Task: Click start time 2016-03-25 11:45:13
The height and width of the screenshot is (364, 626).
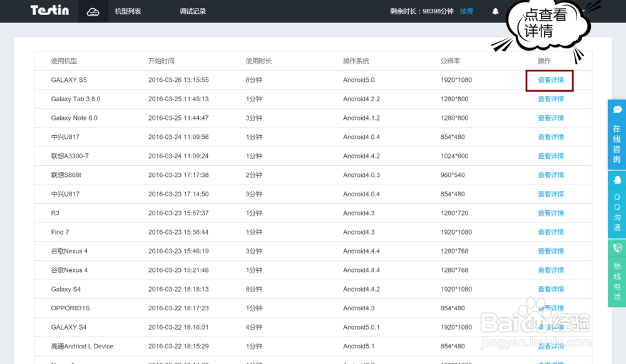Action: pos(178,99)
